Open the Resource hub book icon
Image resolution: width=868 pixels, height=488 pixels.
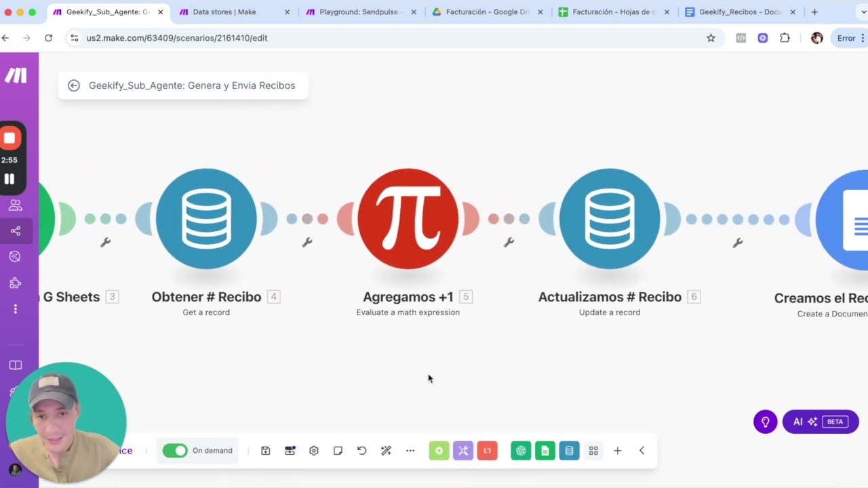pyautogui.click(x=16, y=365)
